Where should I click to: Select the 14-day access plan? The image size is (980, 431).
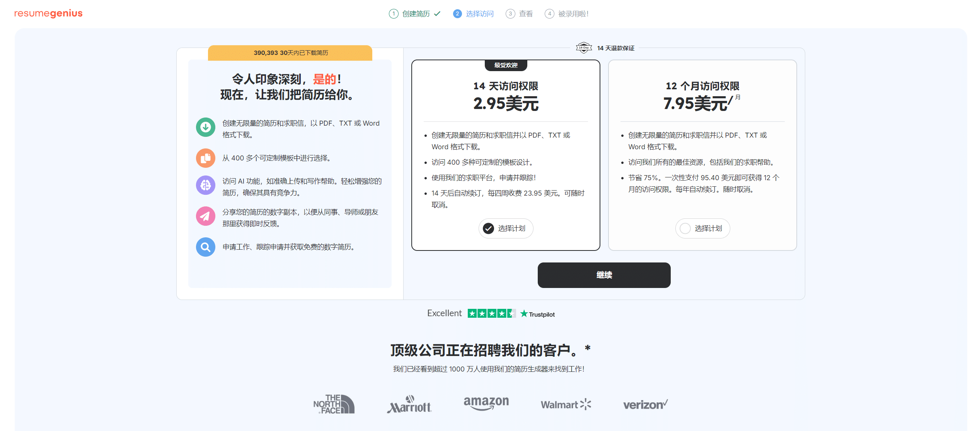pyautogui.click(x=506, y=228)
